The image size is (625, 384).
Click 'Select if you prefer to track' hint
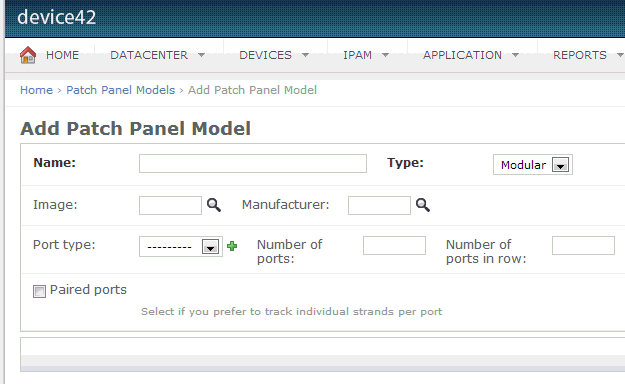291,311
